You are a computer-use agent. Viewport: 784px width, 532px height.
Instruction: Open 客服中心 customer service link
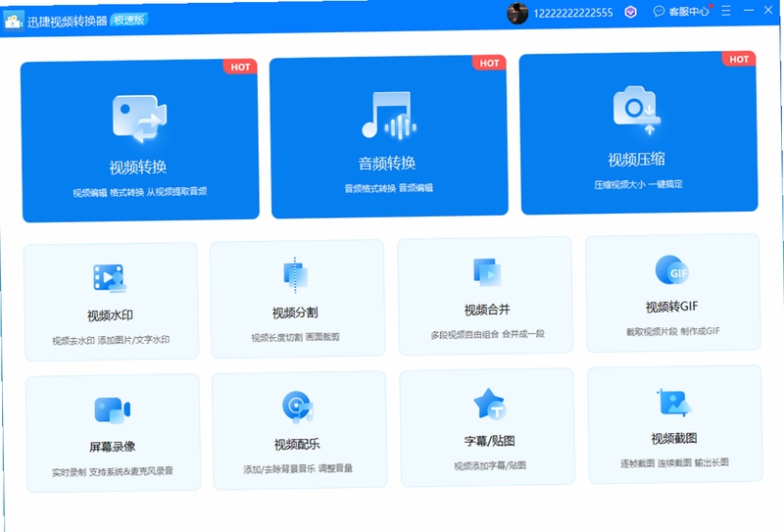click(689, 11)
